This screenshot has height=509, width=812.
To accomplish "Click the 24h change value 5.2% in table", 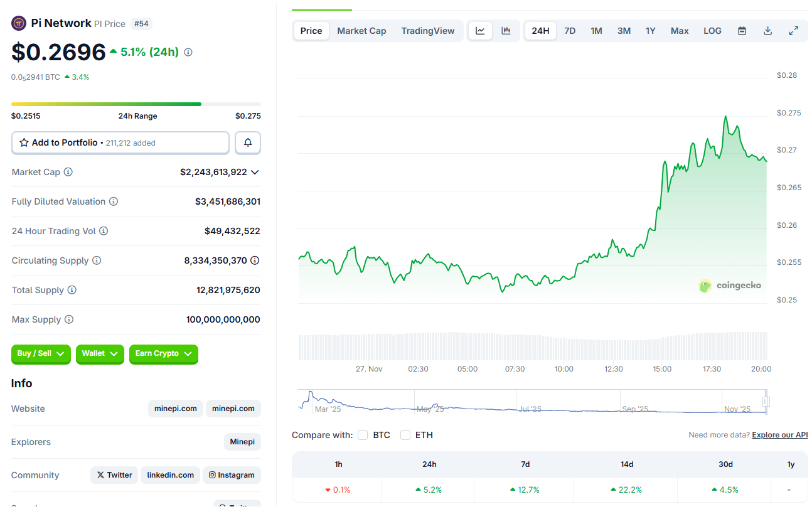I will click(429, 490).
